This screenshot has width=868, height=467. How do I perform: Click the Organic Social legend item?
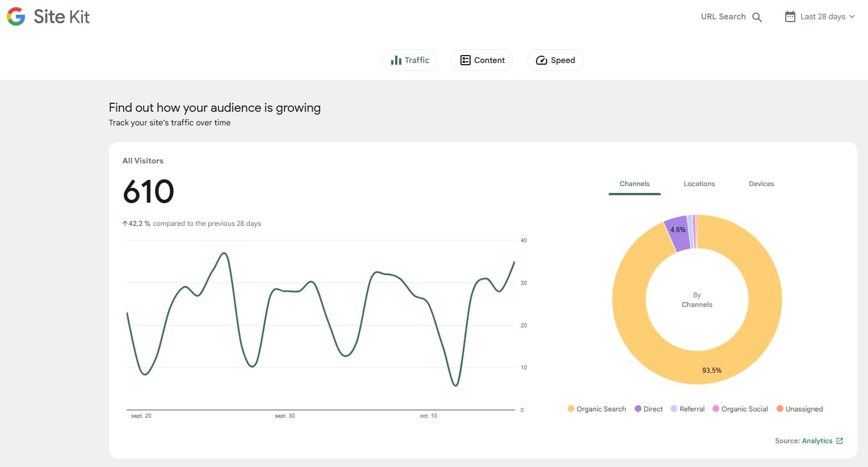(740, 409)
